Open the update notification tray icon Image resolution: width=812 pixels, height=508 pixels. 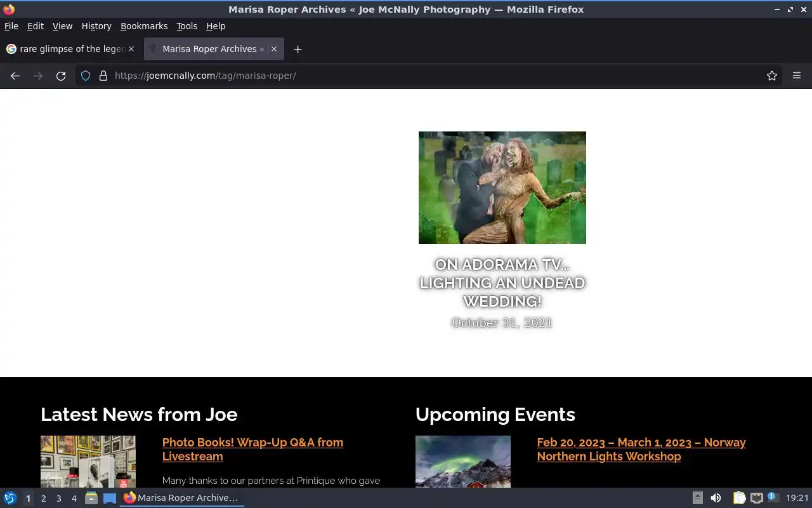point(773,498)
